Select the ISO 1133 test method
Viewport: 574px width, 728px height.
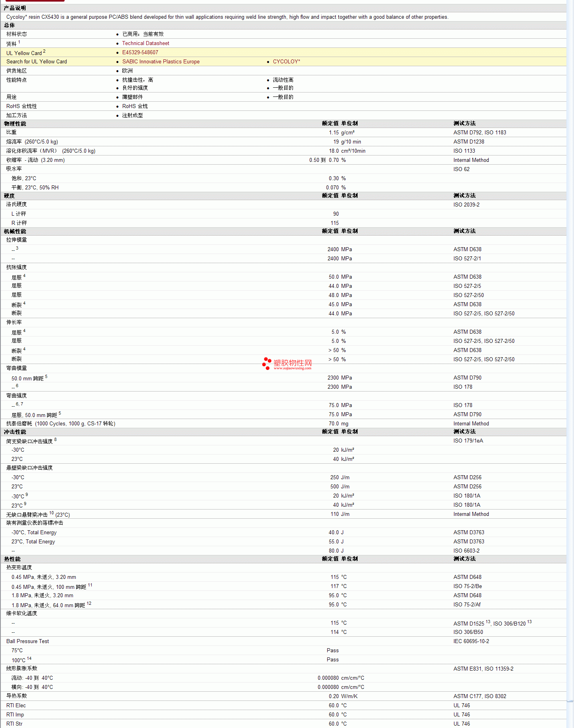464,151
